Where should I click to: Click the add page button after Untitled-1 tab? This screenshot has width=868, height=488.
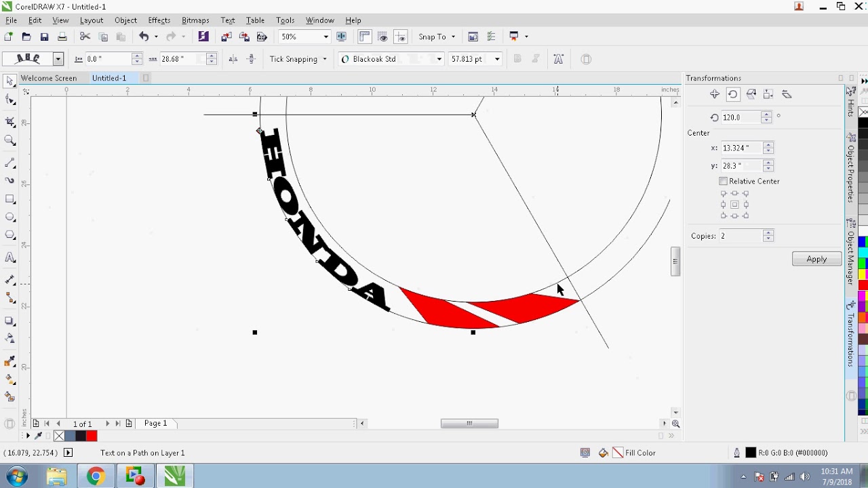point(145,78)
